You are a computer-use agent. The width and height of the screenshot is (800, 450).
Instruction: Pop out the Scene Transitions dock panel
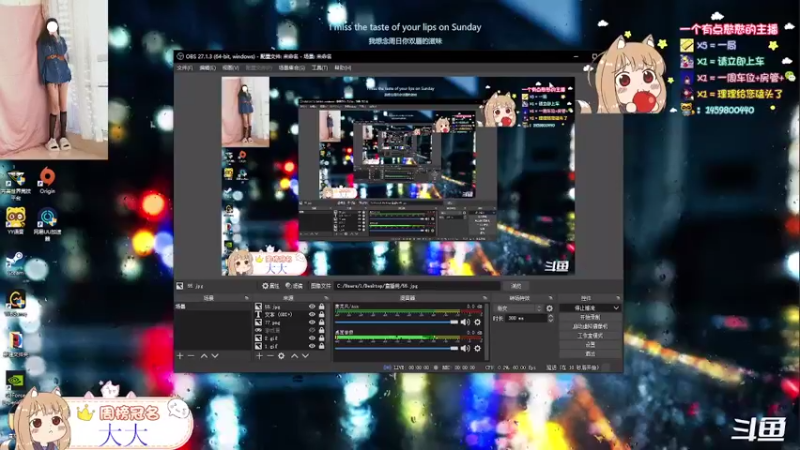[551, 298]
